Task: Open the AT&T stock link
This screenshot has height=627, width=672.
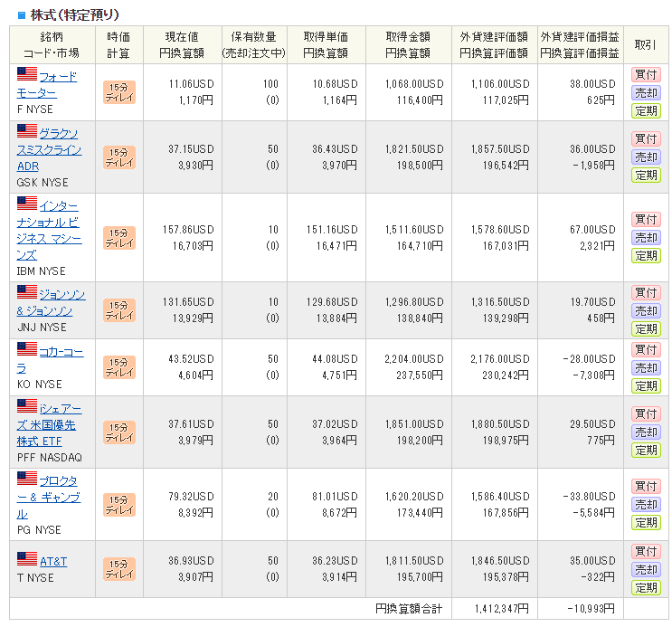Action: click(53, 561)
